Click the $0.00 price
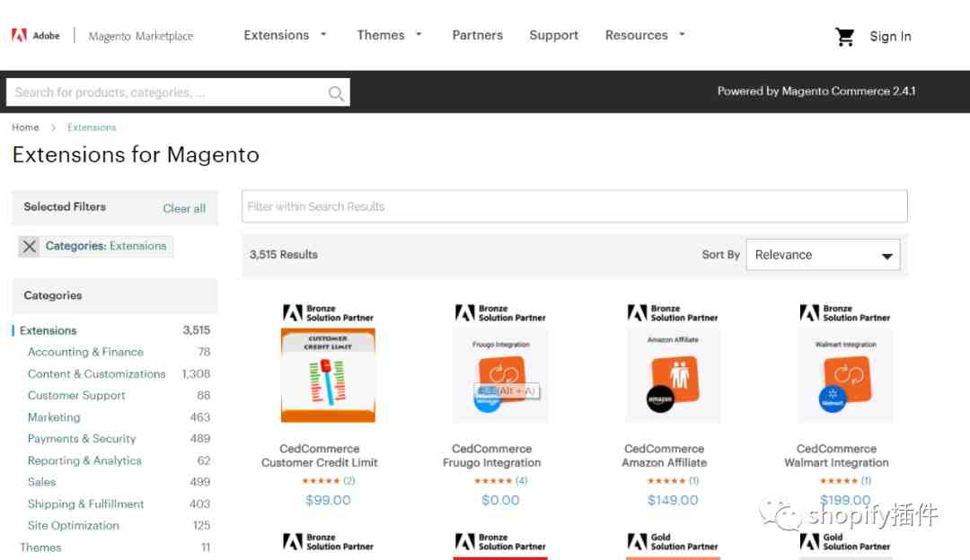Image resolution: width=970 pixels, height=560 pixels. (500, 500)
